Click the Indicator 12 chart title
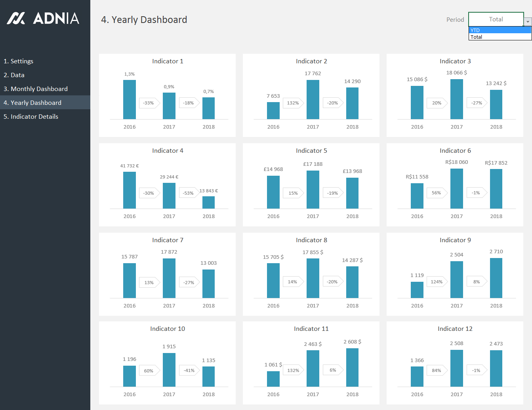This screenshot has height=410, width=532. click(x=455, y=329)
